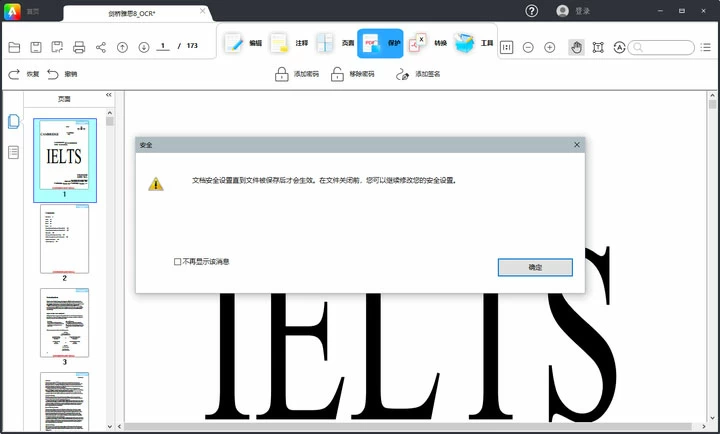Show page thumbnails sidebar icon
This screenshot has width=720, height=434.
14,121
